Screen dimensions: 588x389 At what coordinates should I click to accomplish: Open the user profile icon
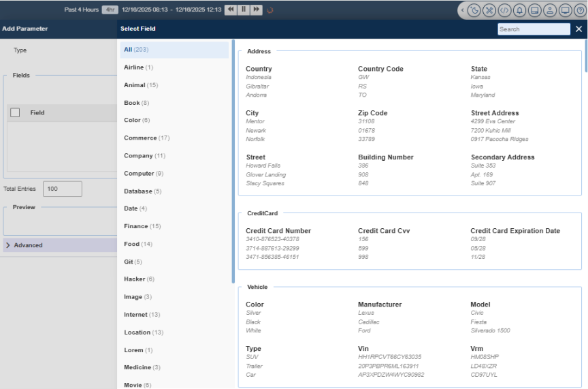point(550,10)
